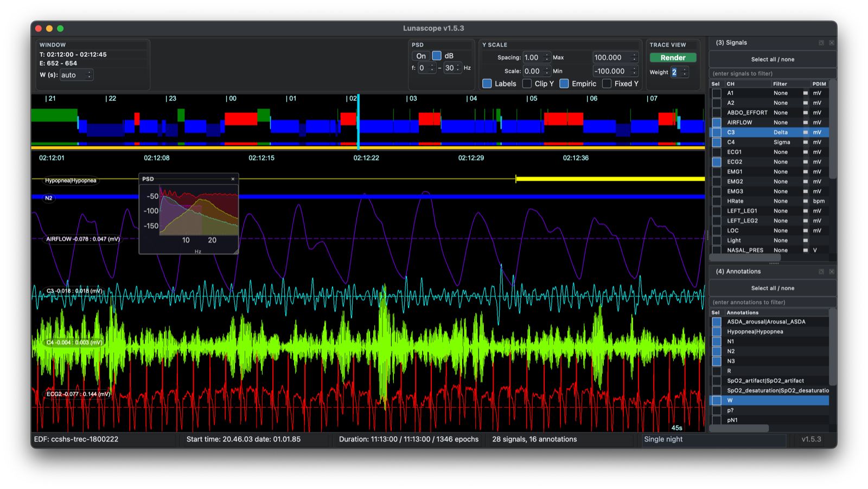
Task: Click the Hypopnea label in trace view
Action: coord(71,181)
